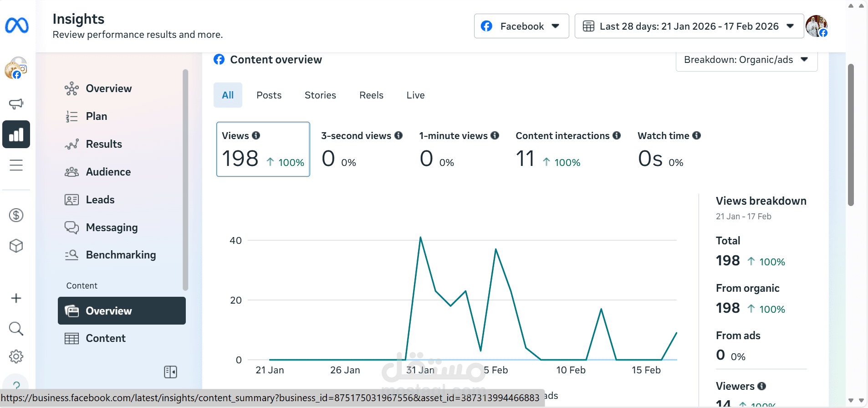Open the Breakdown: Organic/ads dropdown
Viewport: 868px width, 408px height.
746,60
